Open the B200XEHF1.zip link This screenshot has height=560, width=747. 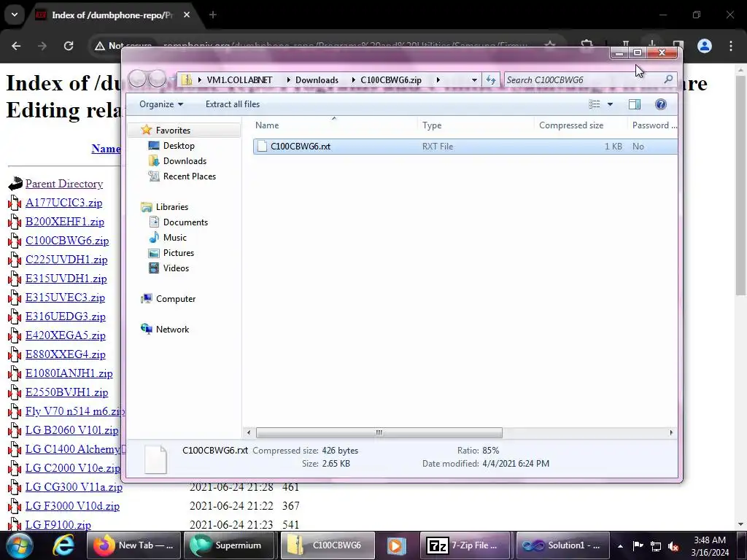point(65,222)
